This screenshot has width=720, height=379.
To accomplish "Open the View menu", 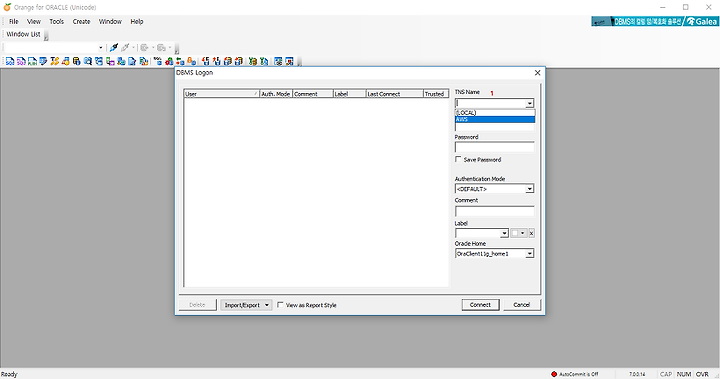I will click(x=34, y=21).
